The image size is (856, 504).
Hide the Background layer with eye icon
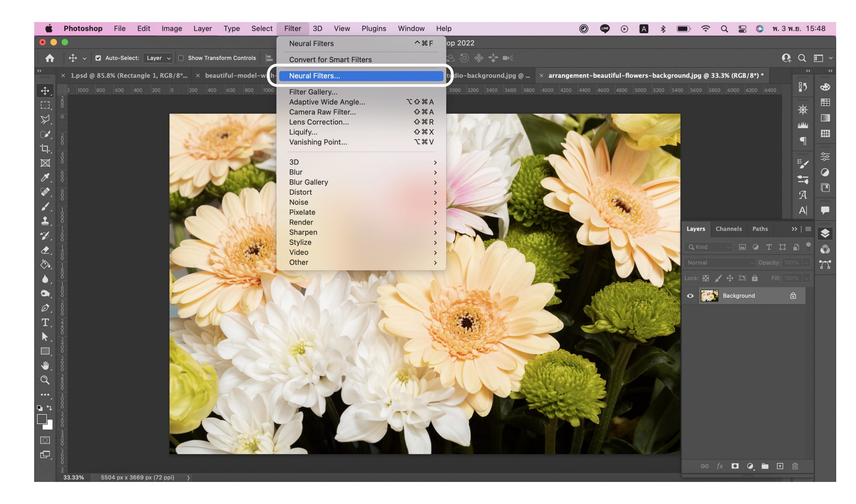coord(690,296)
